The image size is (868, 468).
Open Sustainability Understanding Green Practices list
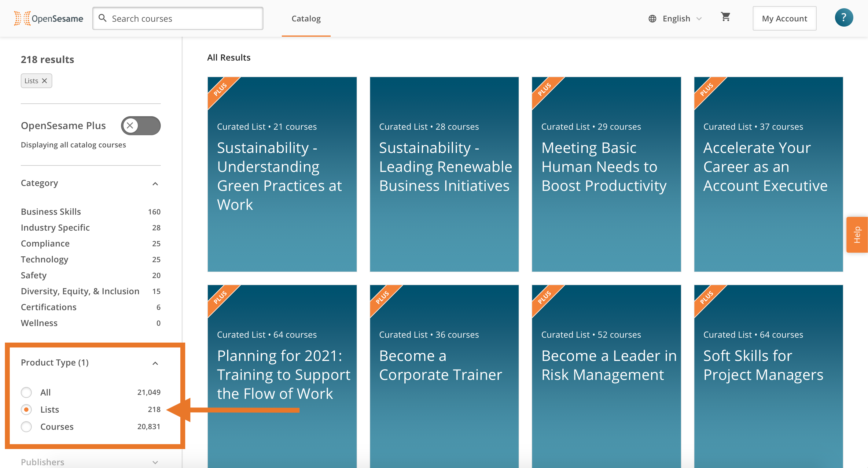click(282, 174)
